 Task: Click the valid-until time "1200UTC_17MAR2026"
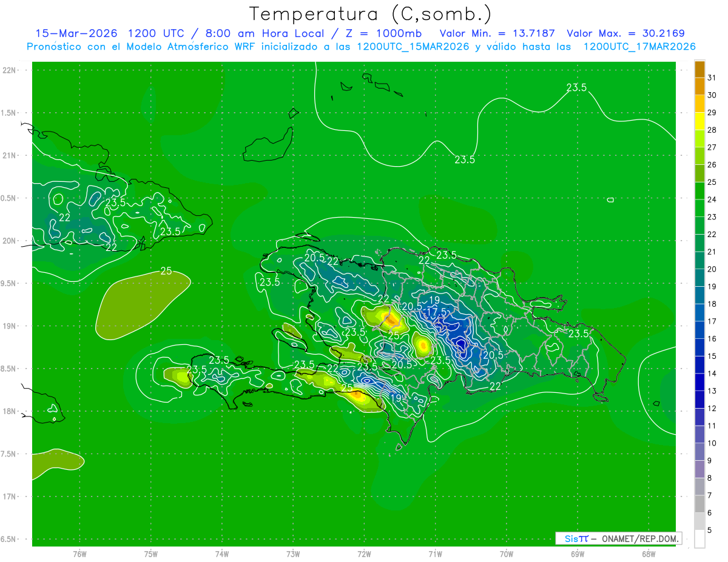[639, 47]
